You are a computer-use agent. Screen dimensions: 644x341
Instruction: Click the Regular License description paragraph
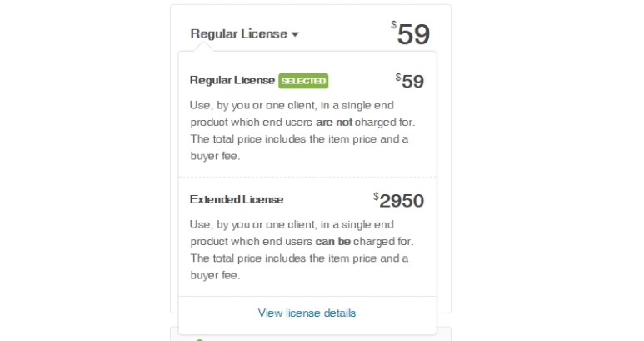point(302,131)
